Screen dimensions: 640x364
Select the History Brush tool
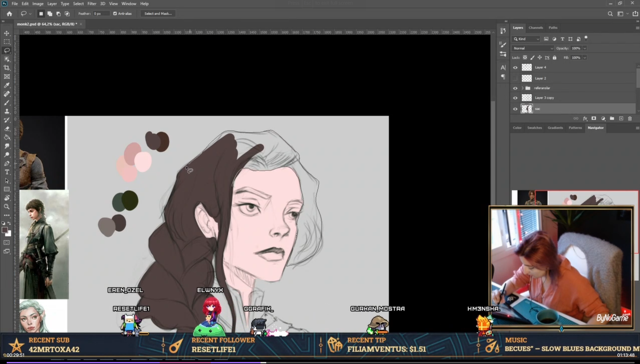[7, 120]
